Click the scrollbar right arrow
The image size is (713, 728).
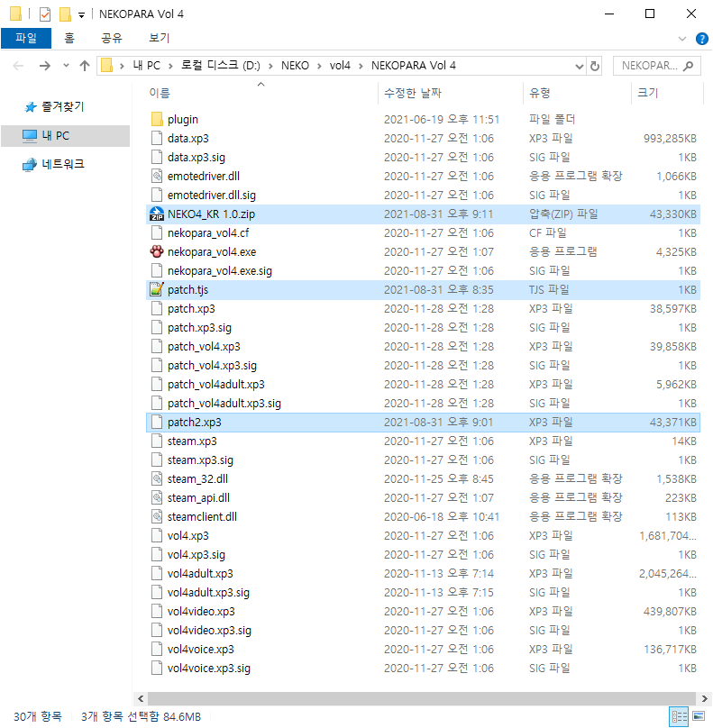(x=704, y=698)
